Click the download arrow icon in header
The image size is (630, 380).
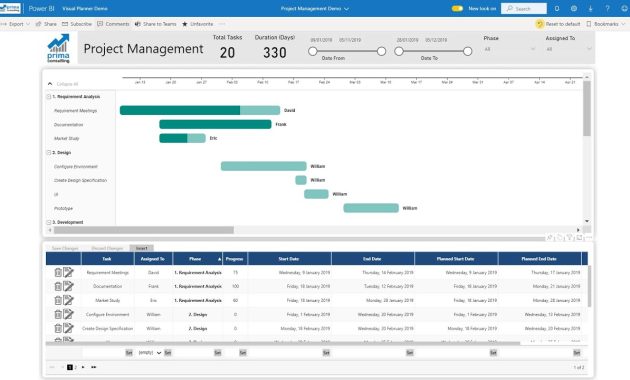tap(591, 8)
